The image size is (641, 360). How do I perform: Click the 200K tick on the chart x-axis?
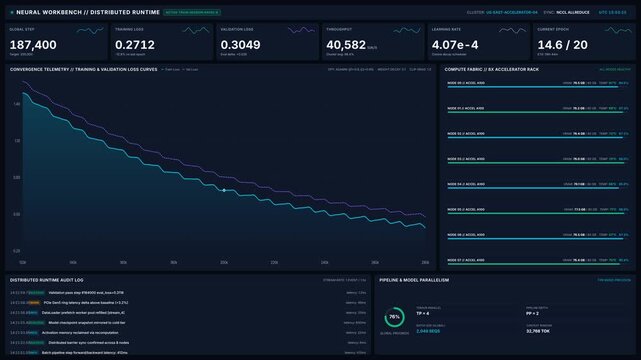(224, 263)
